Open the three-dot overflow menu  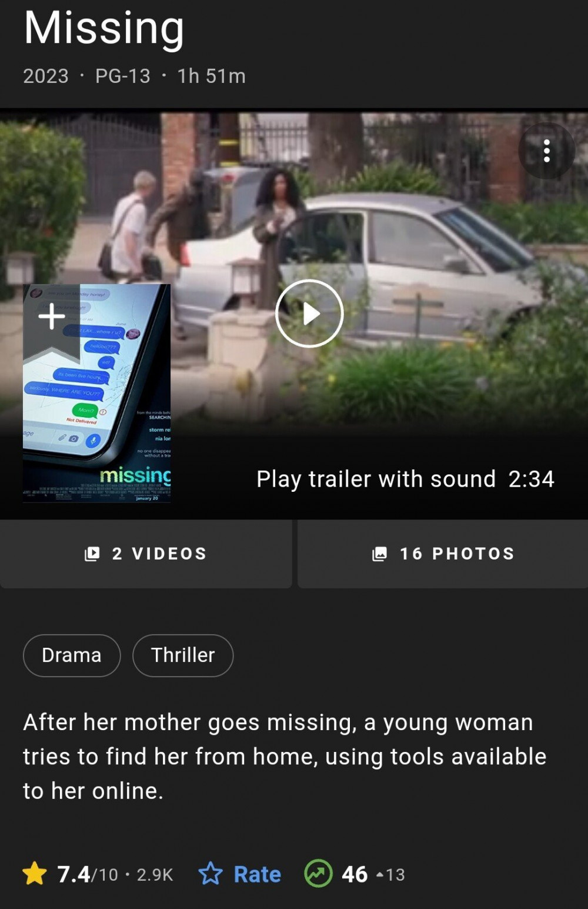click(546, 151)
